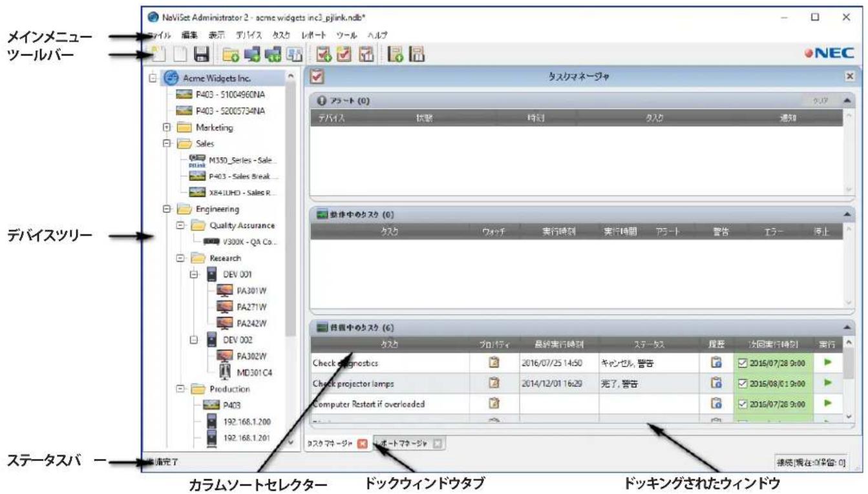Collapse the 待機中のタスク (6) section
Screen dimensions: 868x494
[x=847, y=327]
